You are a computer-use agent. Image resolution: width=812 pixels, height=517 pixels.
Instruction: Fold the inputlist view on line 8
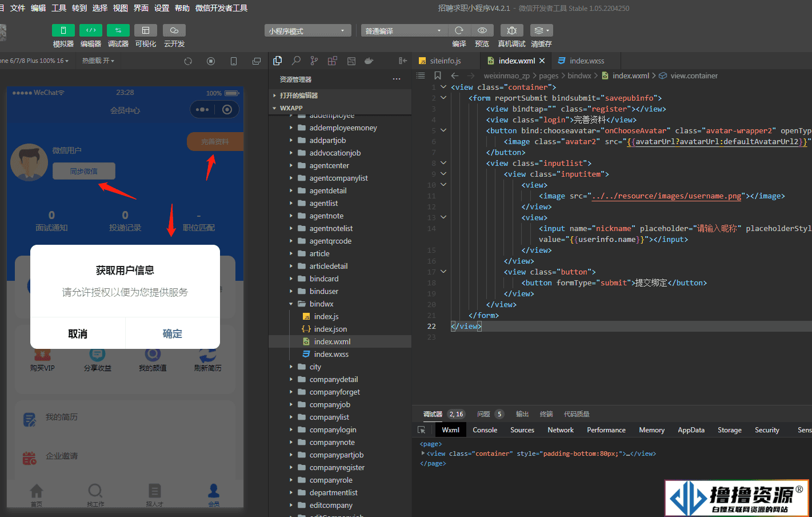click(x=443, y=163)
